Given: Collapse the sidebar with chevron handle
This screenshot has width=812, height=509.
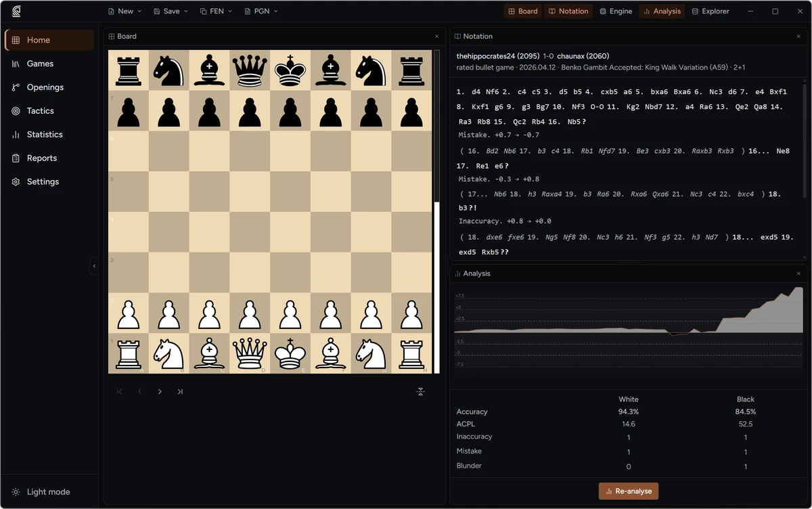Looking at the screenshot, I should 94,266.
